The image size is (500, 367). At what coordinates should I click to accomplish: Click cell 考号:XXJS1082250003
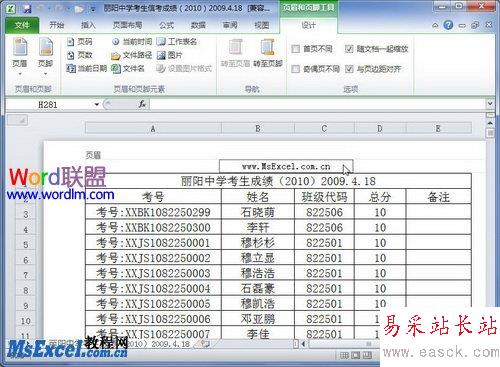[153, 273]
